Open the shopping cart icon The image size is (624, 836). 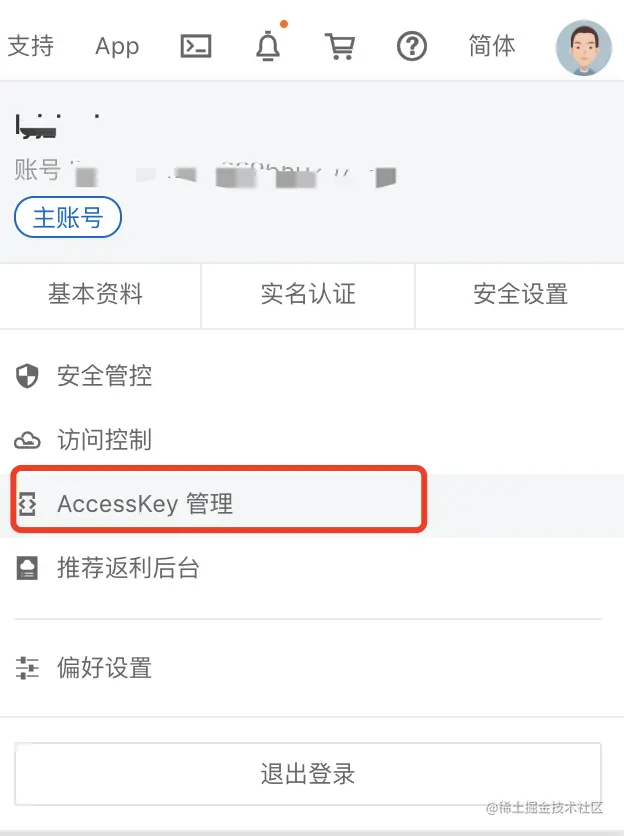tap(340, 46)
